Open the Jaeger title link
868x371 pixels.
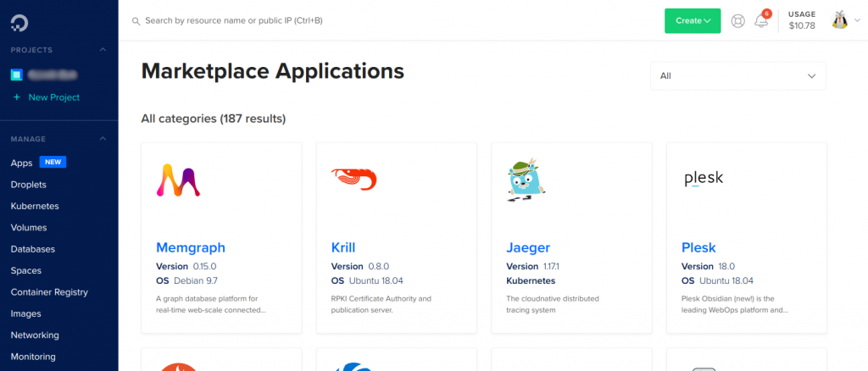[528, 247]
